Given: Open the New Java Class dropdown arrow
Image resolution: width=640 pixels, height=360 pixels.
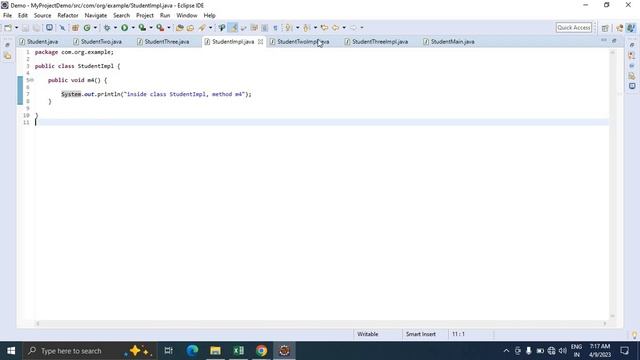Looking at the screenshot, I should click(x=95, y=28).
